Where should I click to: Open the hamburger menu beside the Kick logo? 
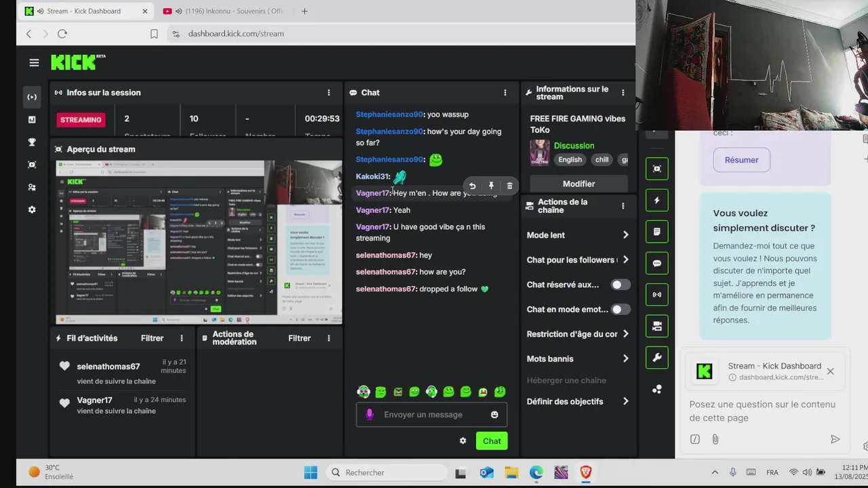(x=34, y=62)
